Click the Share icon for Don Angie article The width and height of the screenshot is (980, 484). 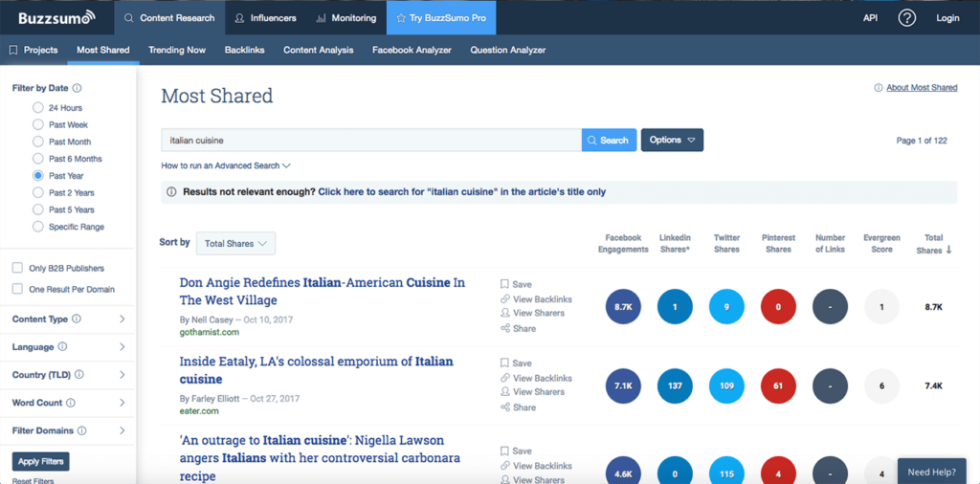(505, 328)
